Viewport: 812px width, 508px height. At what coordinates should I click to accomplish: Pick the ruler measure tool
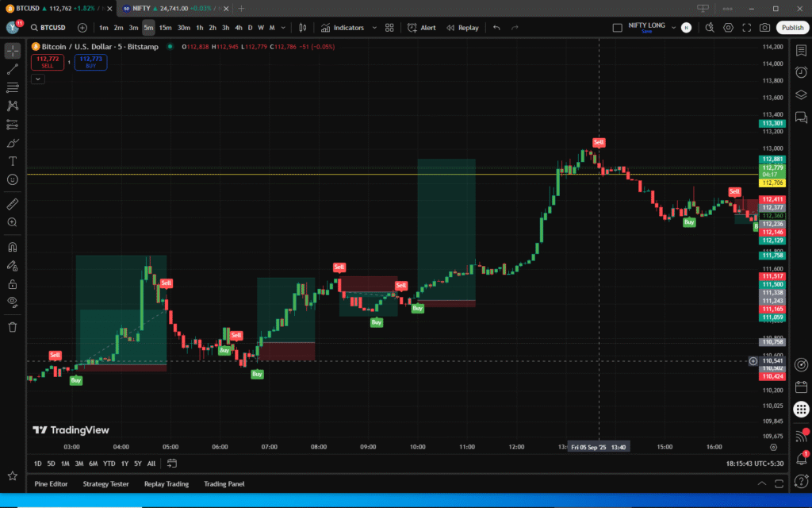(13, 204)
